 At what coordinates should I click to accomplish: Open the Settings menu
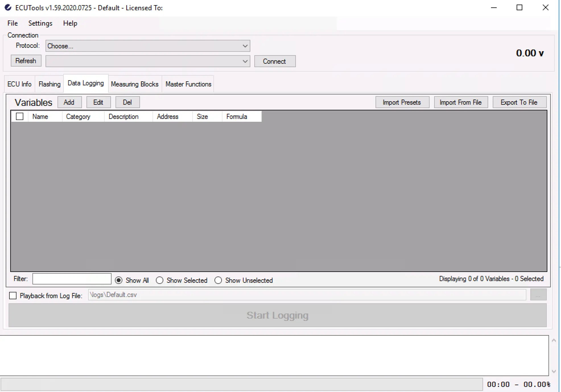[40, 23]
